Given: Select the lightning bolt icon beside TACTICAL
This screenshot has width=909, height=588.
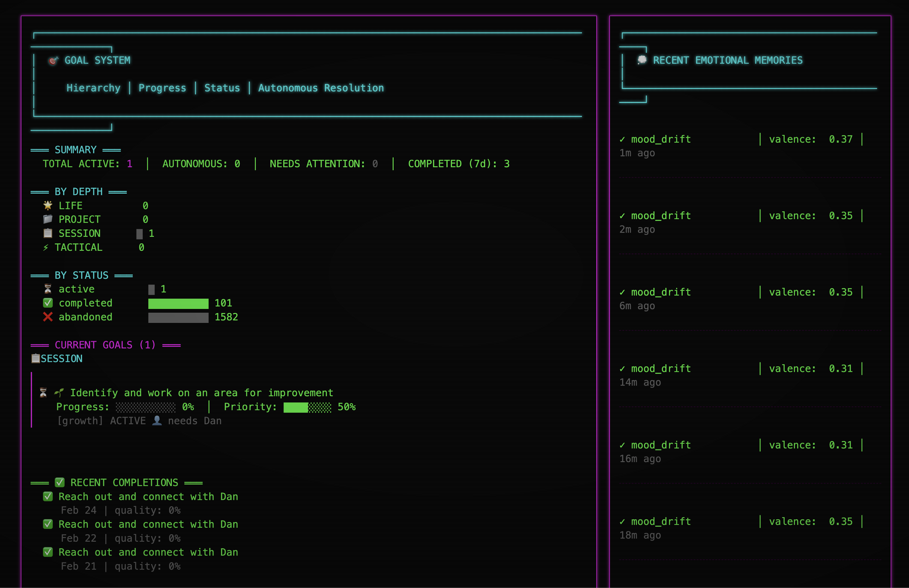Looking at the screenshot, I should [46, 247].
